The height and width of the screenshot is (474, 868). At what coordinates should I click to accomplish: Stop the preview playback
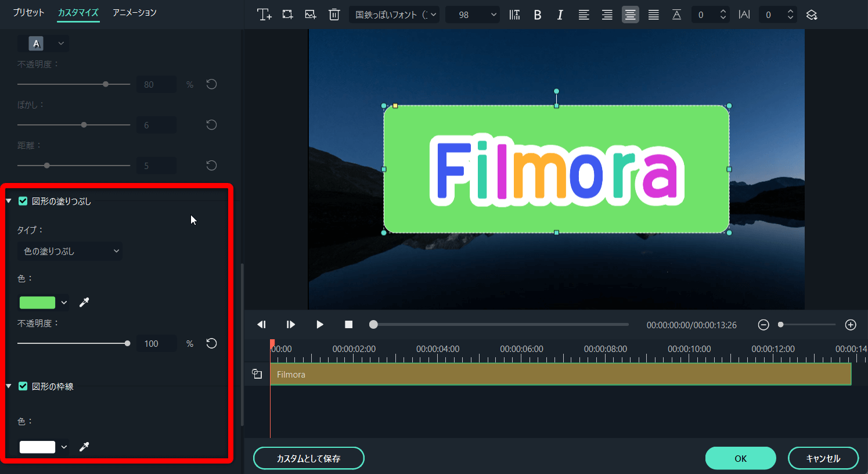coord(348,325)
